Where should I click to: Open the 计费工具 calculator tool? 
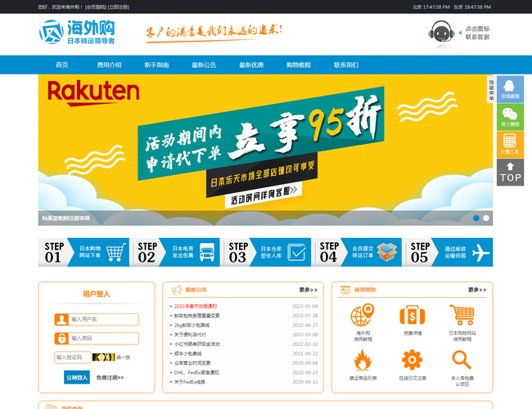510,143
